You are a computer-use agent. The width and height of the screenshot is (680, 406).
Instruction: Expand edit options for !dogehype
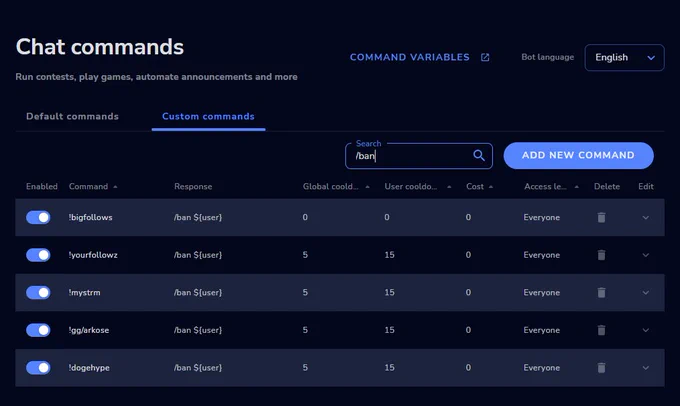645,368
